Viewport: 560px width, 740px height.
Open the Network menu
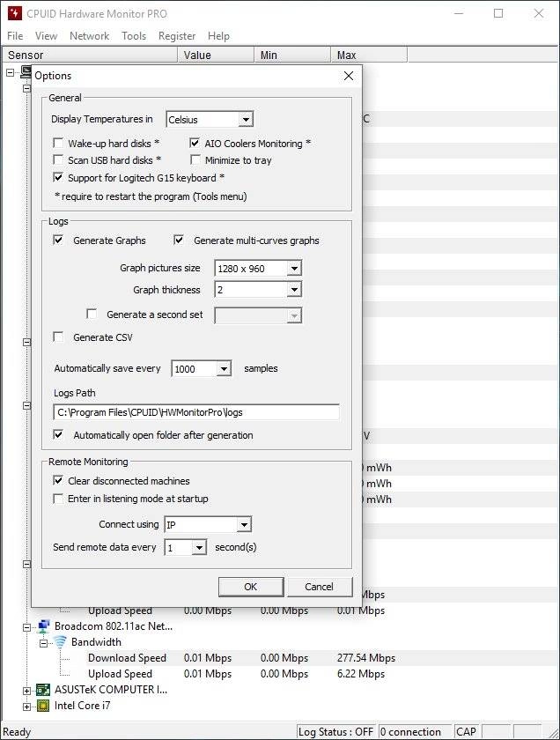coord(89,36)
